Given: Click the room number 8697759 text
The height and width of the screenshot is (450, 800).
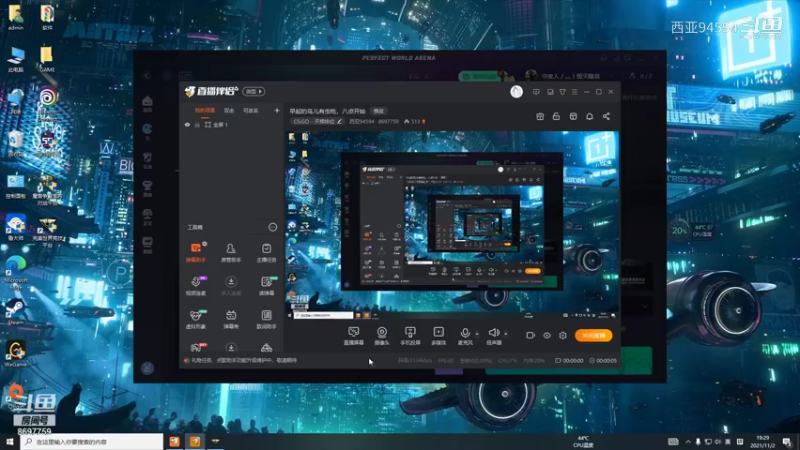Looking at the screenshot, I should pos(388,121).
